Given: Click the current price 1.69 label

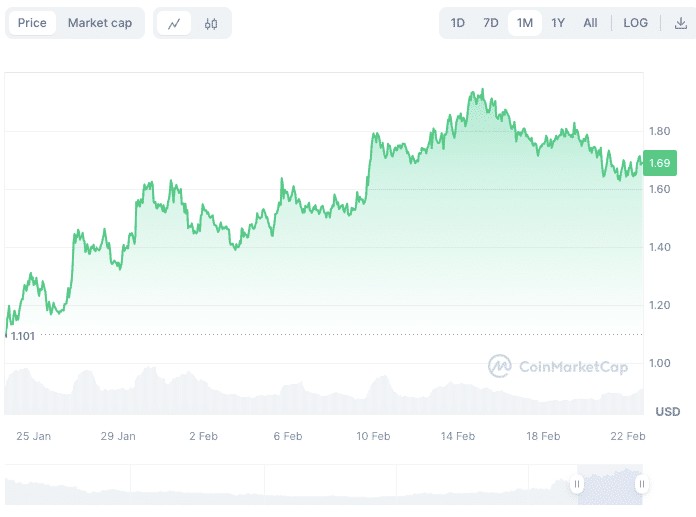Looking at the screenshot, I should [660, 163].
